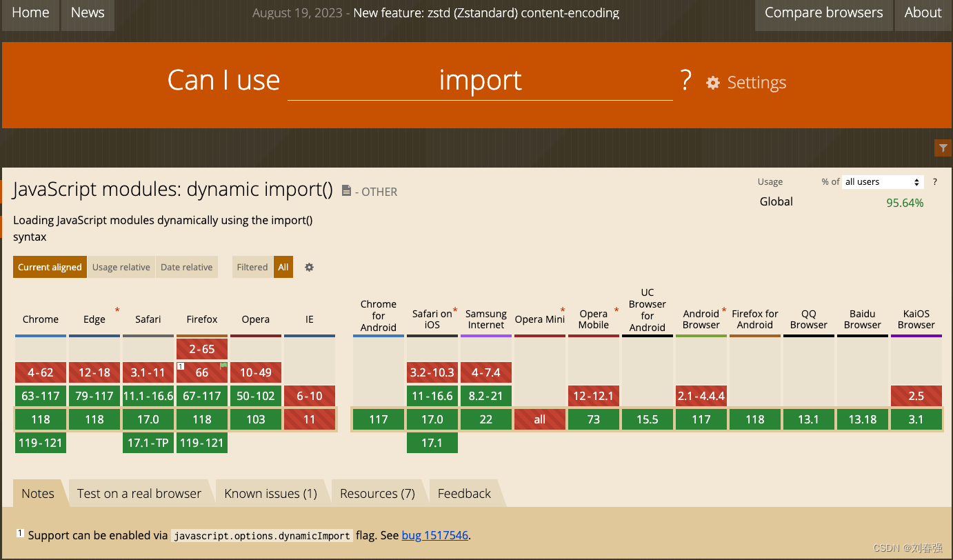Click Opera Mini all cell
Viewport: 953px width, 560px height.
[x=540, y=419]
